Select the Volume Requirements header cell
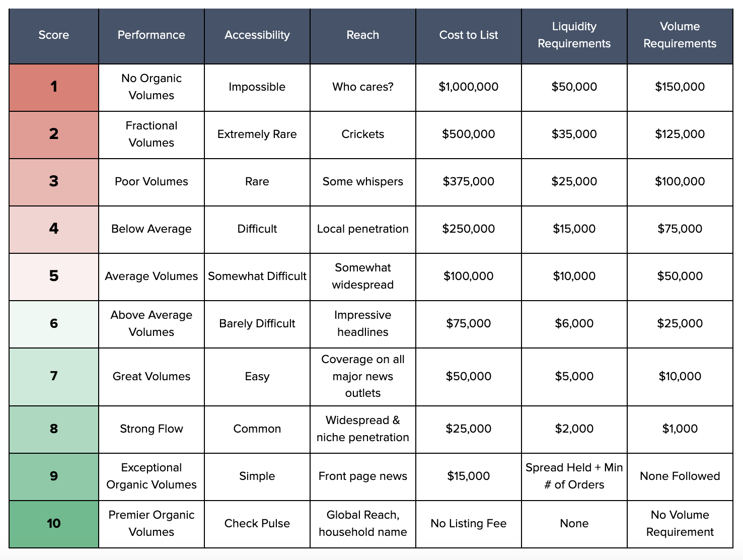This screenshot has height=560, width=743. click(680, 35)
